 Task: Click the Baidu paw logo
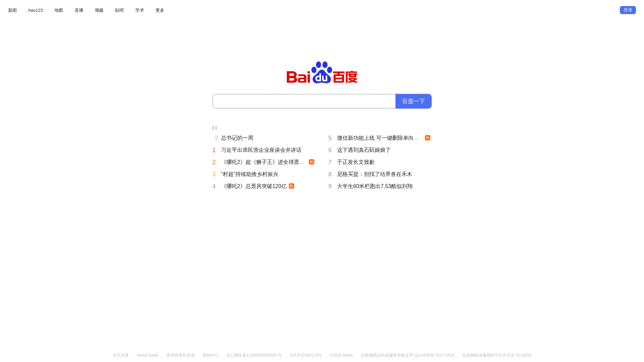322,72
